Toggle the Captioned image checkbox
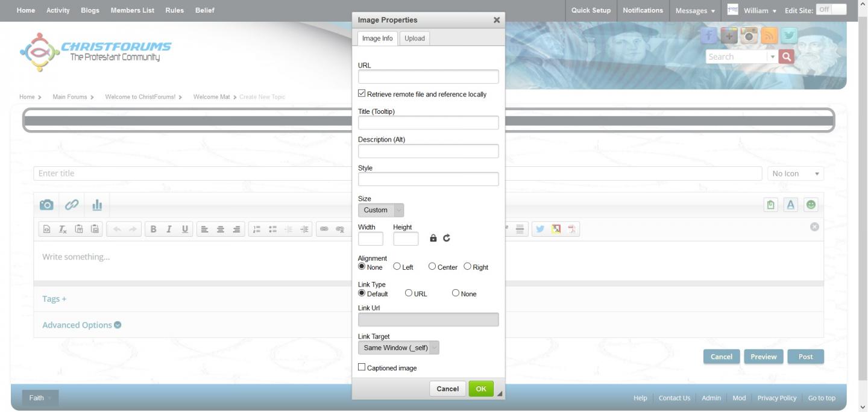 click(x=362, y=367)
